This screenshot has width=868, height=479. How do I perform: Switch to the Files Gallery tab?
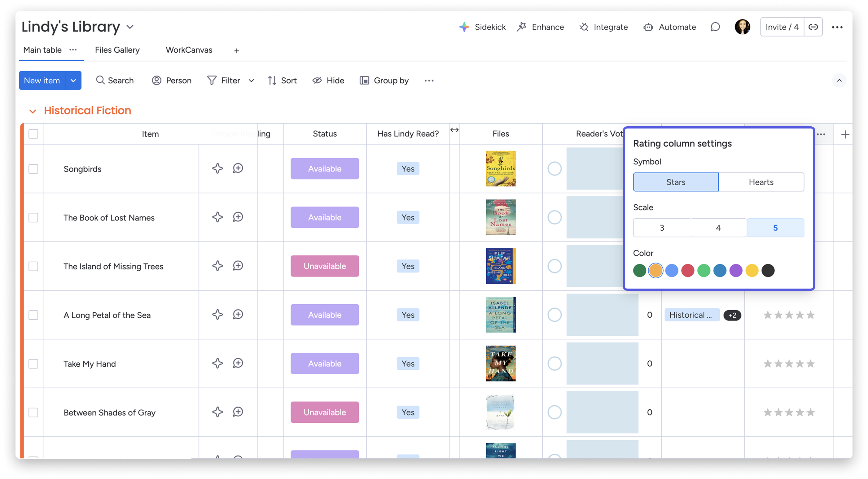coord(117,50)
